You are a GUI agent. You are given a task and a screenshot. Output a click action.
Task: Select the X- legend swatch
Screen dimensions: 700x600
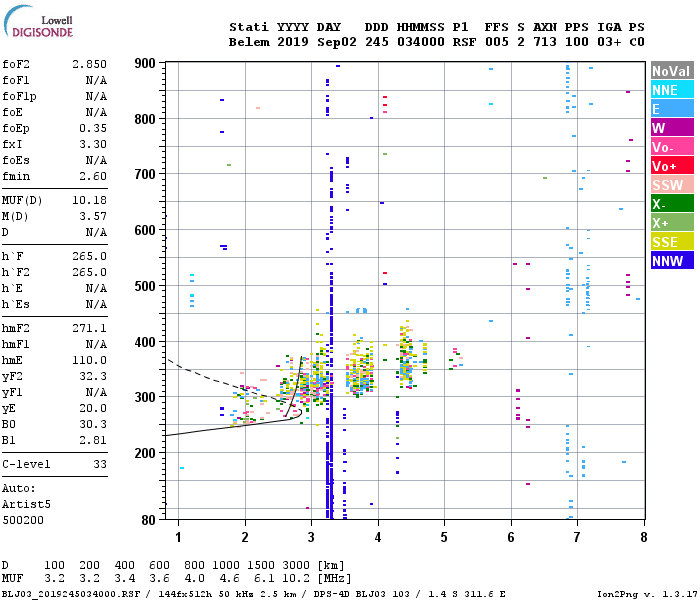click(x=672, y=204)
